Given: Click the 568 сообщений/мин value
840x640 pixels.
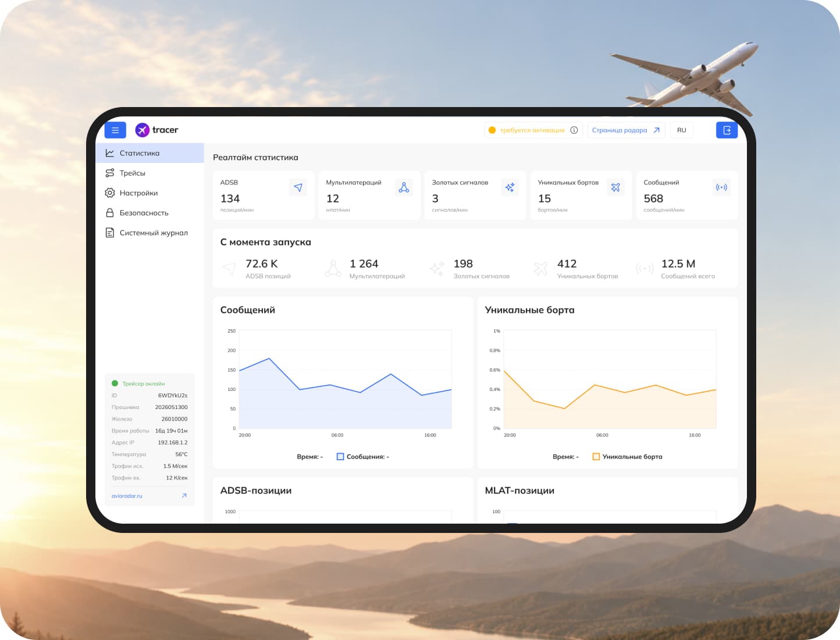Looking at the screenshot, I should [x=653, y=198].
